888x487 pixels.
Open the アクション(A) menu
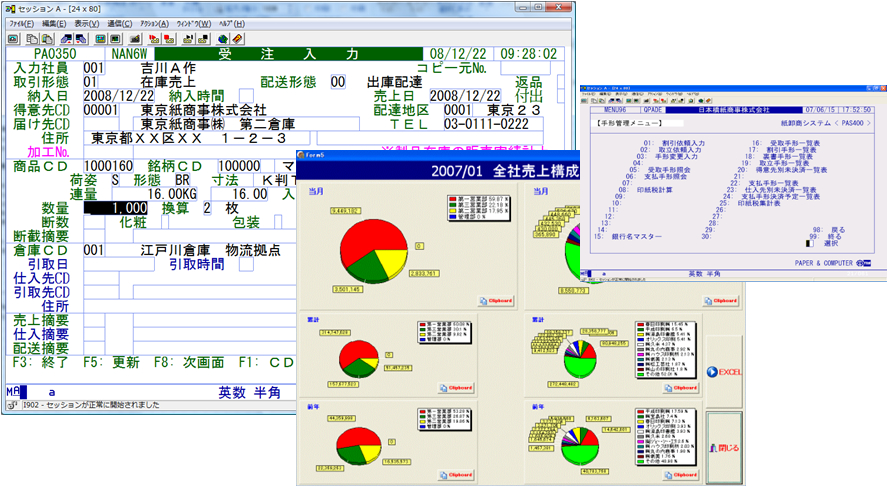pos(154,24)
